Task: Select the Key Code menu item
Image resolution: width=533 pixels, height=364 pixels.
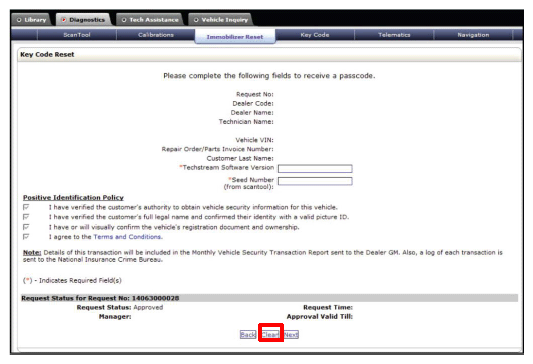Action: point(315,35)
